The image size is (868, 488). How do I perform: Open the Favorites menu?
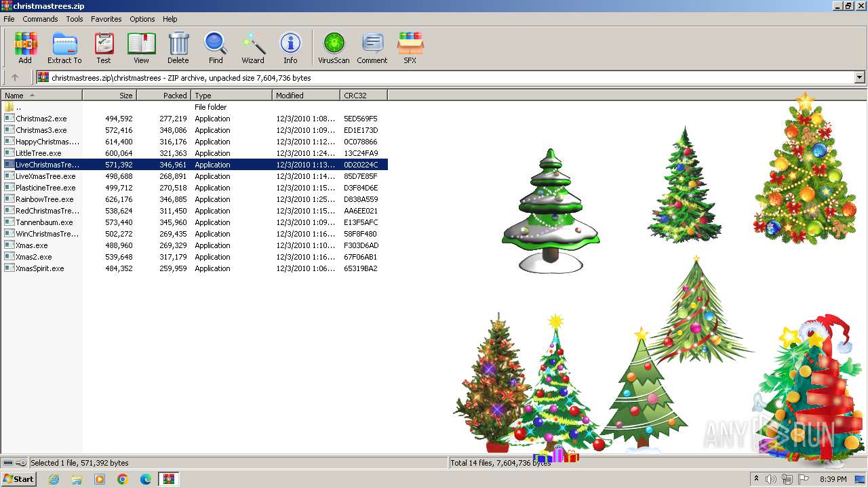point(106,19)
